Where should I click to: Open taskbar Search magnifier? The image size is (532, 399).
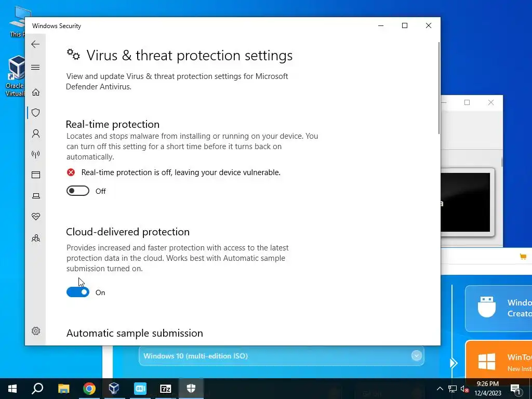pos(37,389)
